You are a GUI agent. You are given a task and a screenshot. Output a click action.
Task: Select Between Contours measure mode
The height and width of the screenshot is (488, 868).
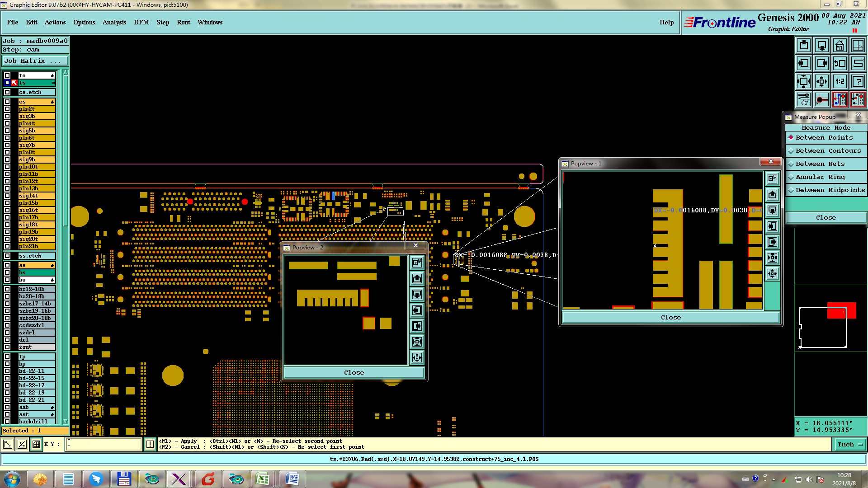pyautogui.click(x=826, y=151)
